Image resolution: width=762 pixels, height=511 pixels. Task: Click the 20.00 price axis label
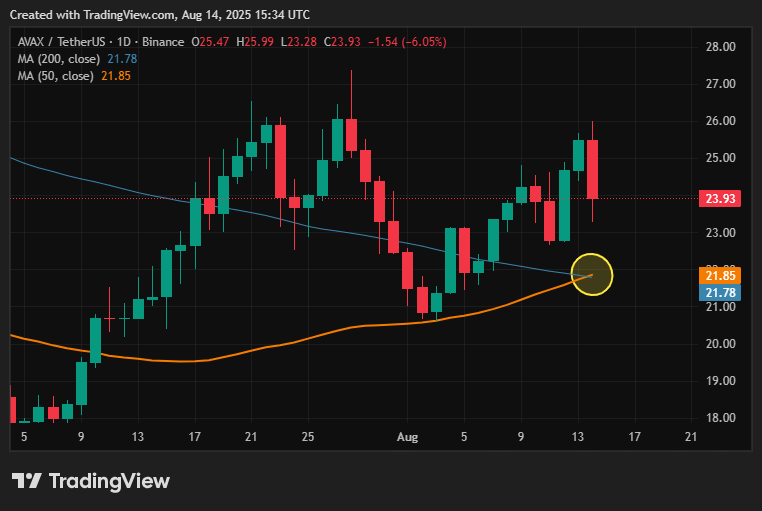point(721,344)
